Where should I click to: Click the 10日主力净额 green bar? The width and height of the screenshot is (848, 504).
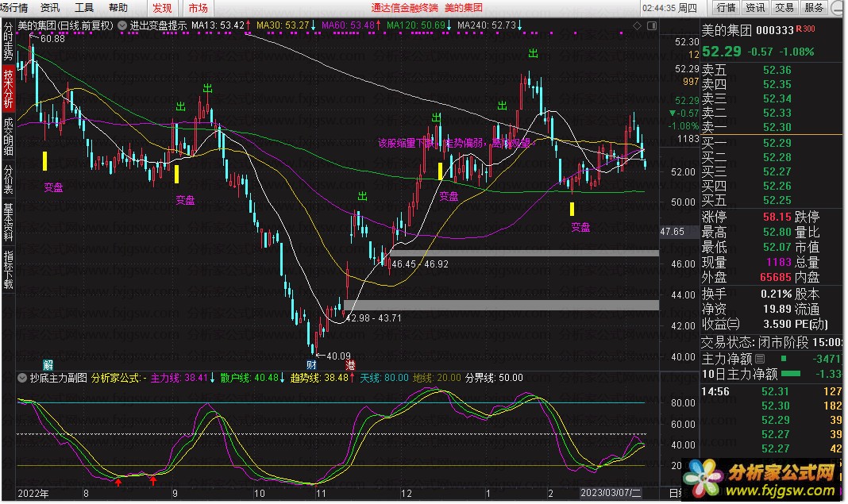[791, 373]
